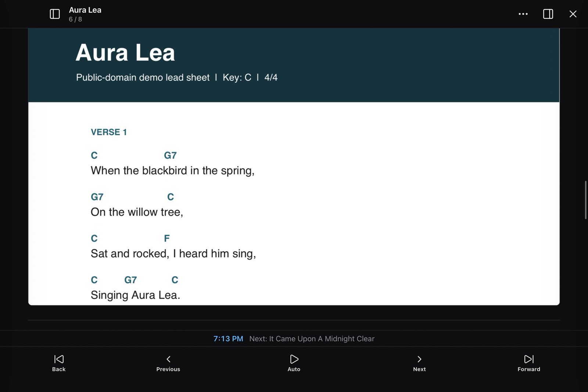Click the Aura Lea title in header bar
This screenshot has width=588, height=392.
click(x=85, y=10)
